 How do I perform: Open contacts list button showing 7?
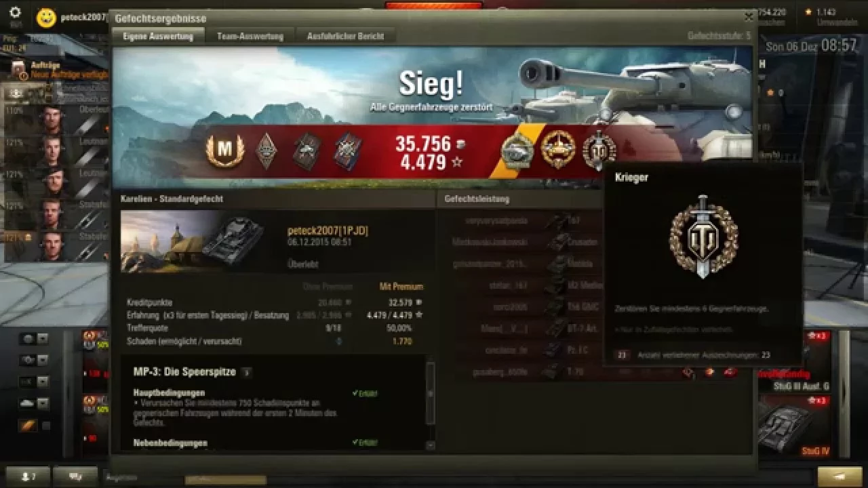click(26, 476)
